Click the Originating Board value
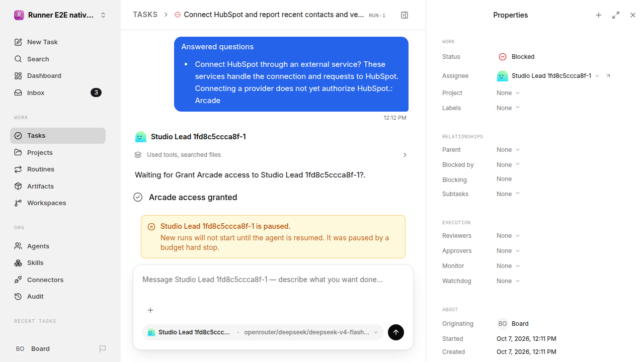The height and width of the screenshot is (362, 644). point(513,324)
